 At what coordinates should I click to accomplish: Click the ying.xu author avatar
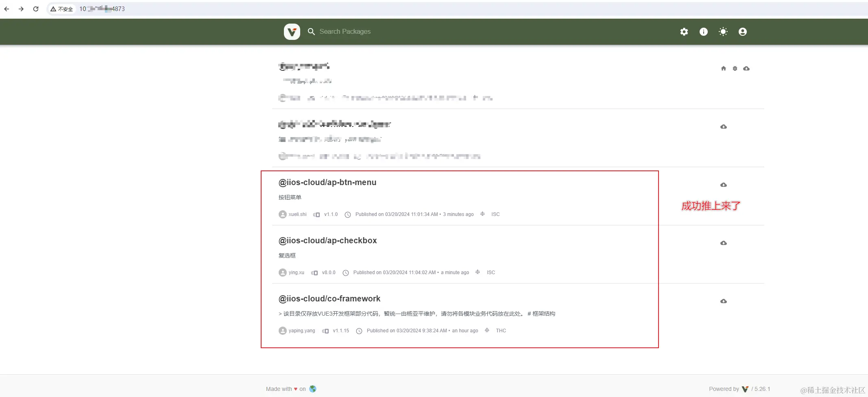283,273
